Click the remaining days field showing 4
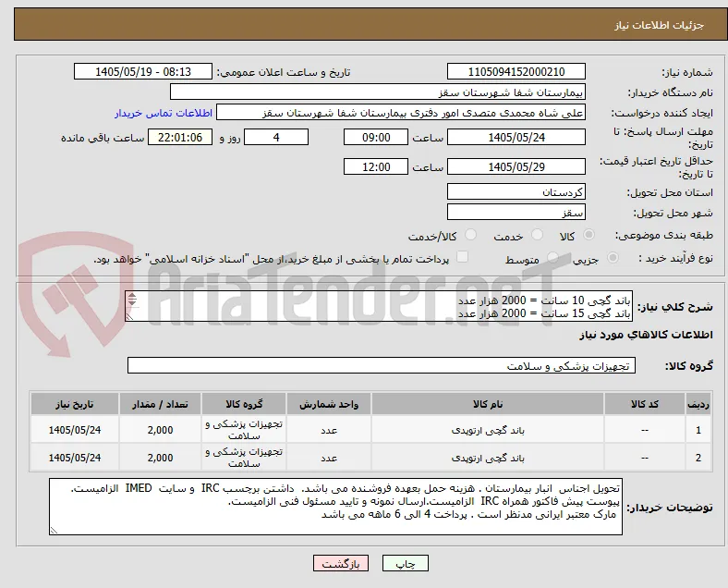 click(x=276, y=138)
